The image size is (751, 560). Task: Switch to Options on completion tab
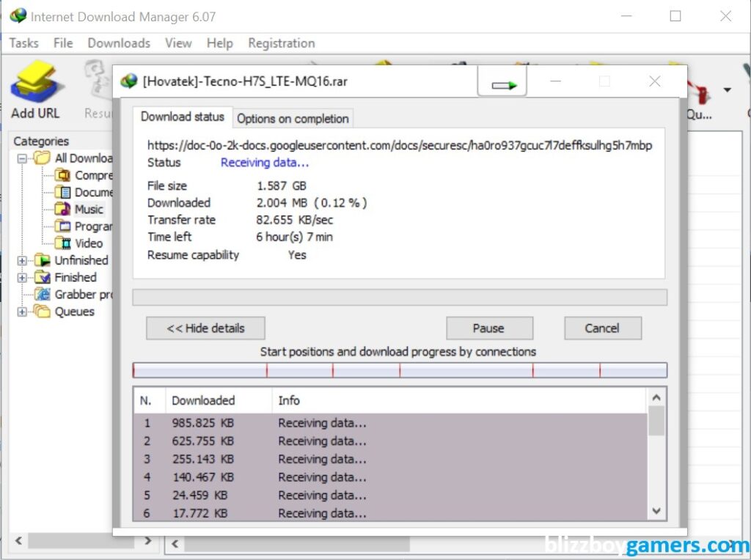[293, 119]
